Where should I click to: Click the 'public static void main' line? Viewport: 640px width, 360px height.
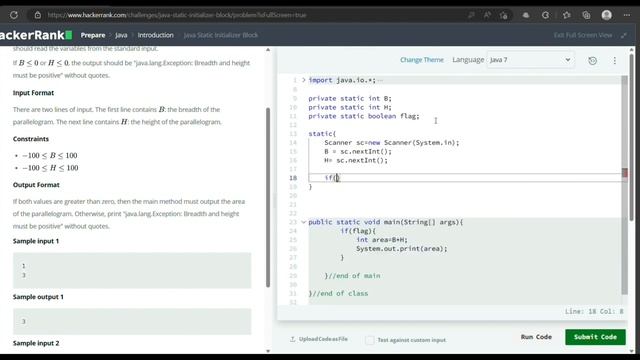(x=386, y=222)
